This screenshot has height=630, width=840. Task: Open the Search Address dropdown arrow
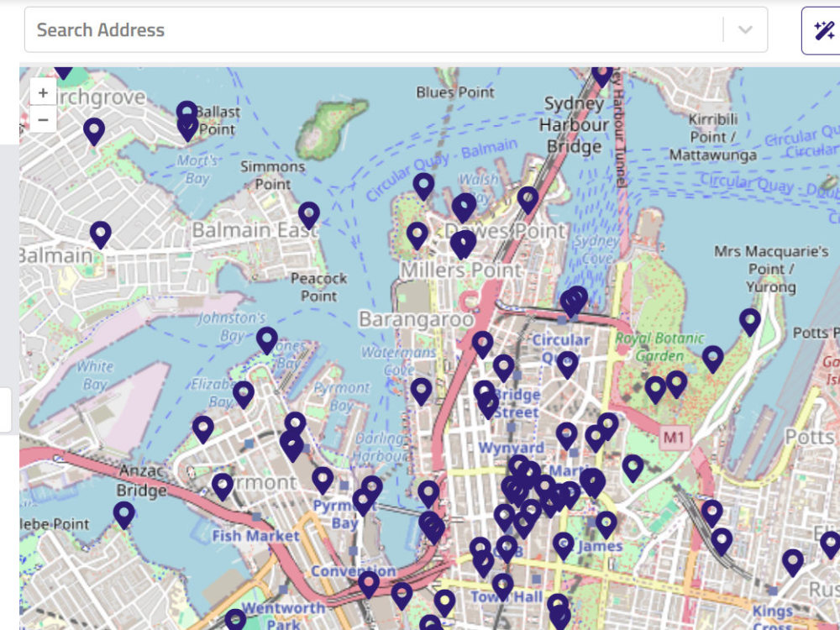tap(745, 30)
